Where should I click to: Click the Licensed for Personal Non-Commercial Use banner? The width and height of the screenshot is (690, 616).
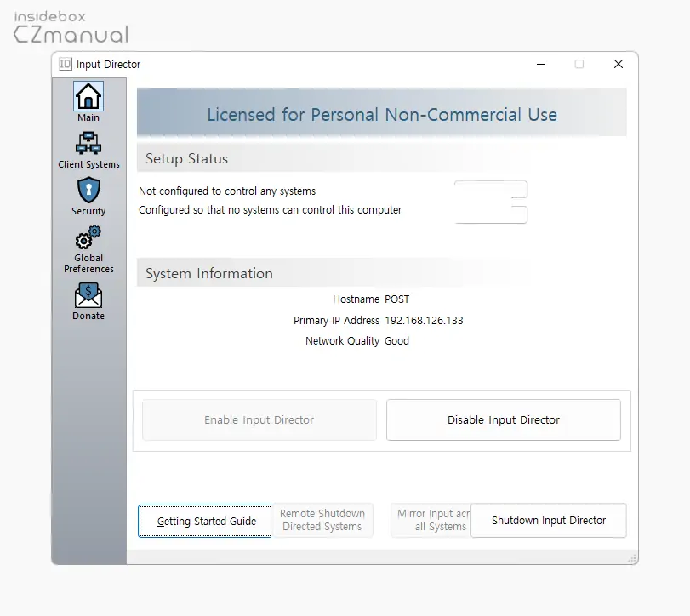click(x=382, y=114)
